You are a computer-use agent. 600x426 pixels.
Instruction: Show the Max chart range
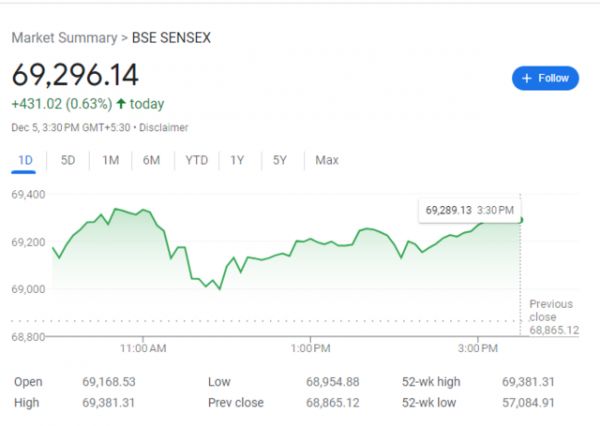(x=326, y=160)
